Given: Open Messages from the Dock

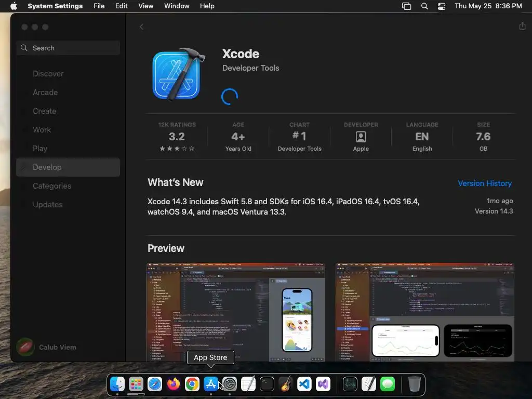Looking at the screenshot, I should point(388,384).
